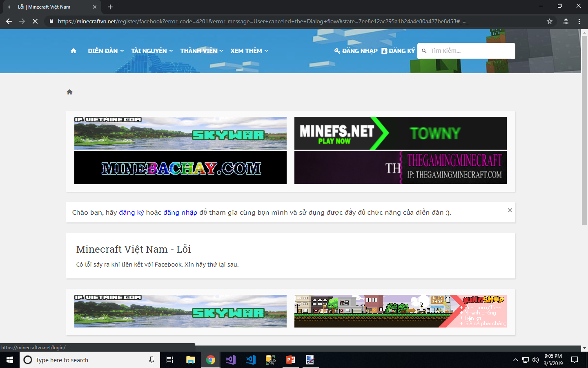Expand the XEM THÊM menu

tap(249, 51)
